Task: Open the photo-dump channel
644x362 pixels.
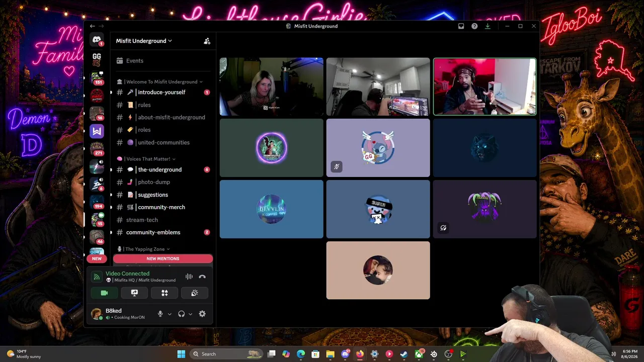Action: pos(163,182)
